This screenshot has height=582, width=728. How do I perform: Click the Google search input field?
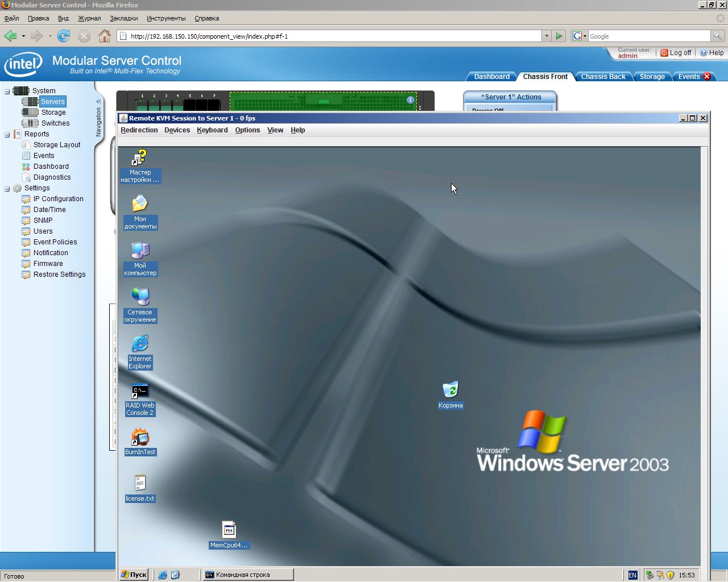648,36
